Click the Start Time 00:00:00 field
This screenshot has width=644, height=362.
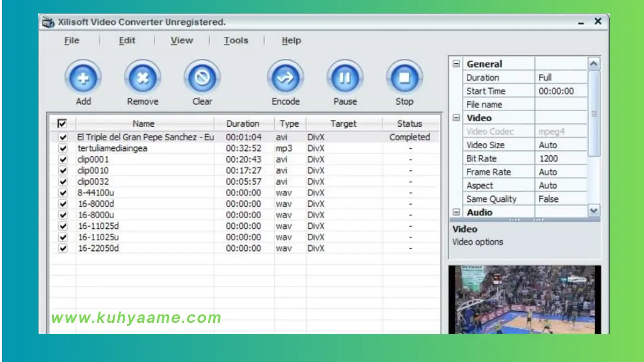coord(561,91)
